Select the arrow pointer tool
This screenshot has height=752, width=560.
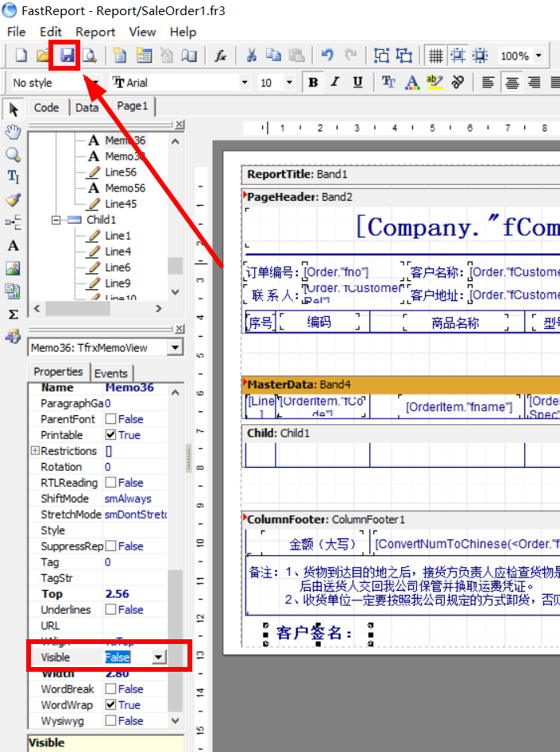pyautogui.click(x=13, y=110)
